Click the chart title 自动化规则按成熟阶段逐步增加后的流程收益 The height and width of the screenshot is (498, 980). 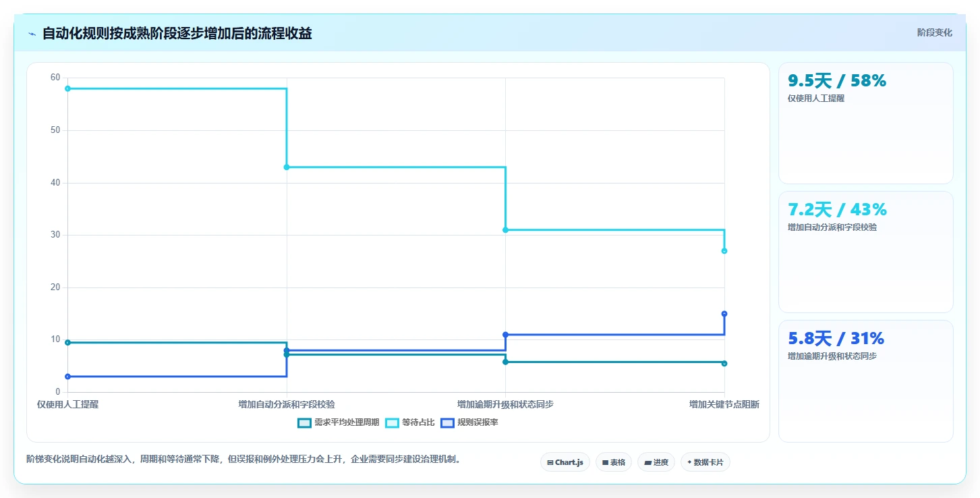tap(177, 34)
